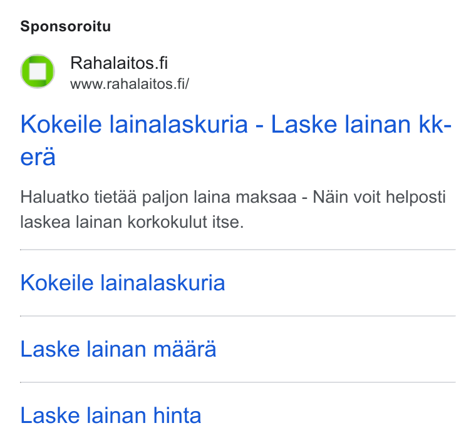Viewport: 476px width, 448px height.
Task: Open the Laske lainan määrä sitelink
Action: click(118, 349)
